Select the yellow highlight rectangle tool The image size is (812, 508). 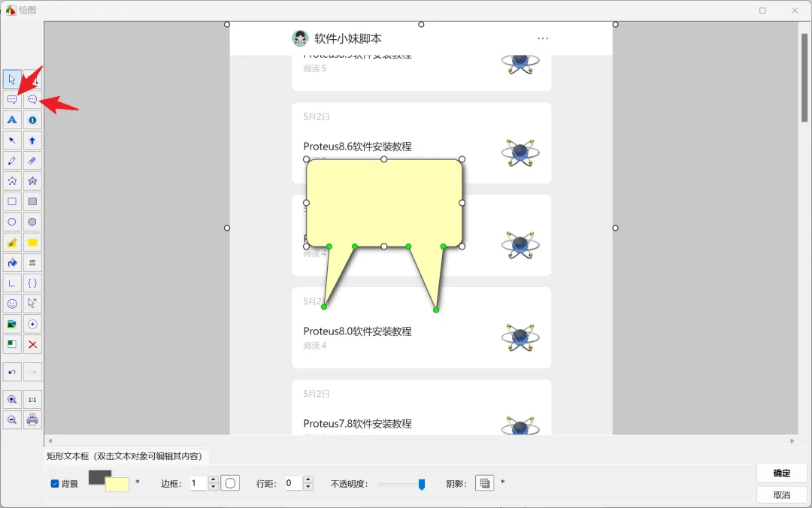click(32, 242)
